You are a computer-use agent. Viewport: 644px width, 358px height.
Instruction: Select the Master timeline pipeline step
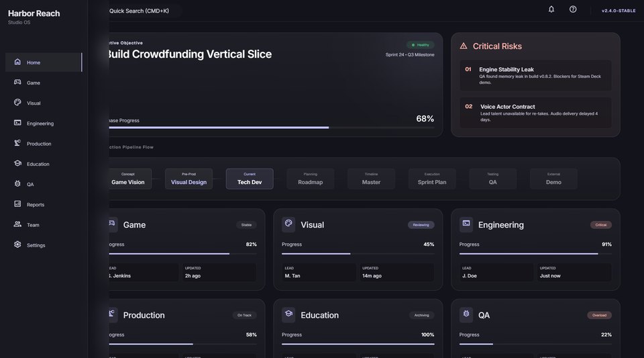(371, 179)
